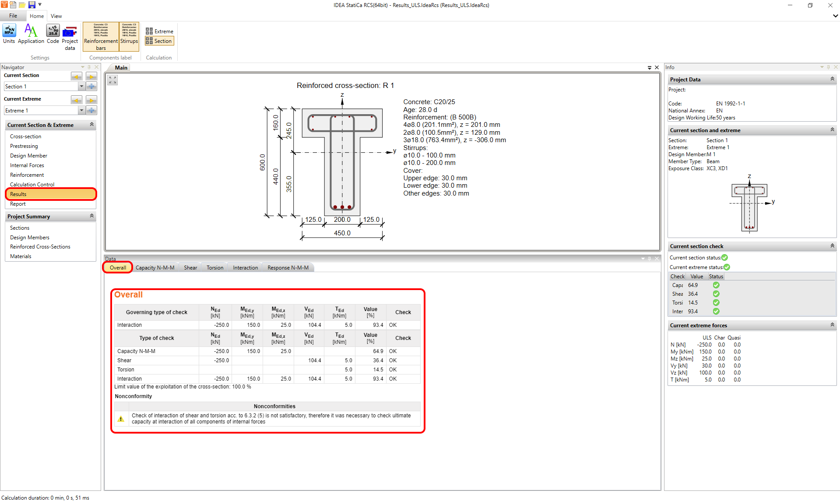Switch to the Capacity N-M-M tab
This screenshot has height=504, width=840.
155,268
